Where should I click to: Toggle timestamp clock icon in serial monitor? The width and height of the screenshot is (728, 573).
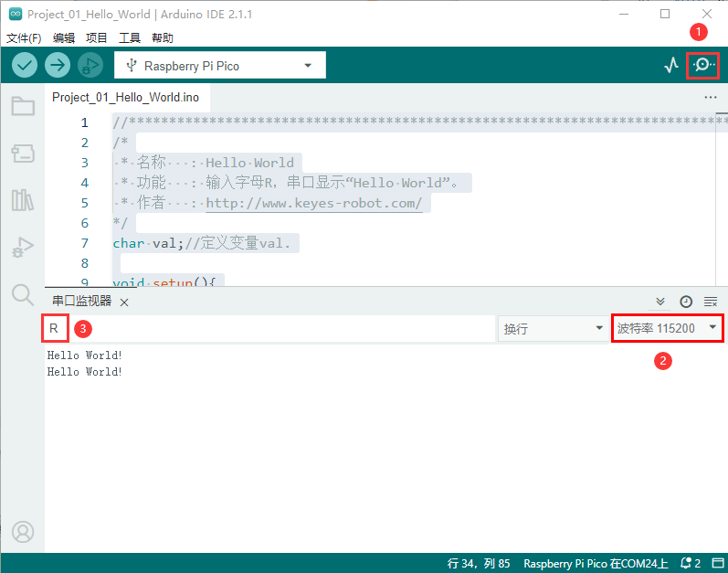tap(686, 302)
